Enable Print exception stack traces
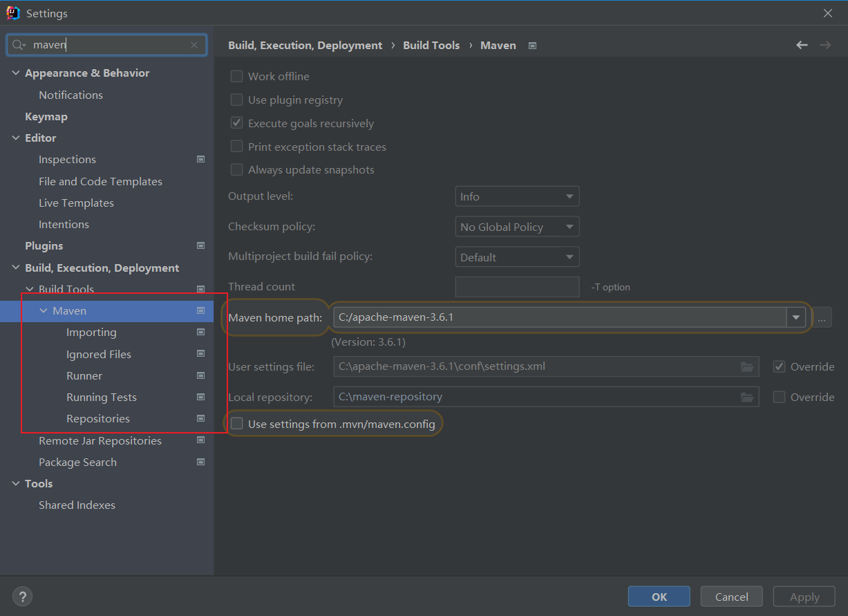The image size is (848, 616). (236, 147)
